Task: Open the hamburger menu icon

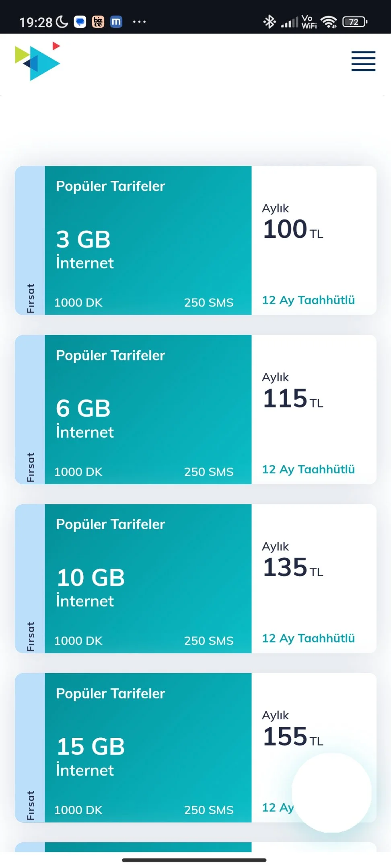Action: 363,61
